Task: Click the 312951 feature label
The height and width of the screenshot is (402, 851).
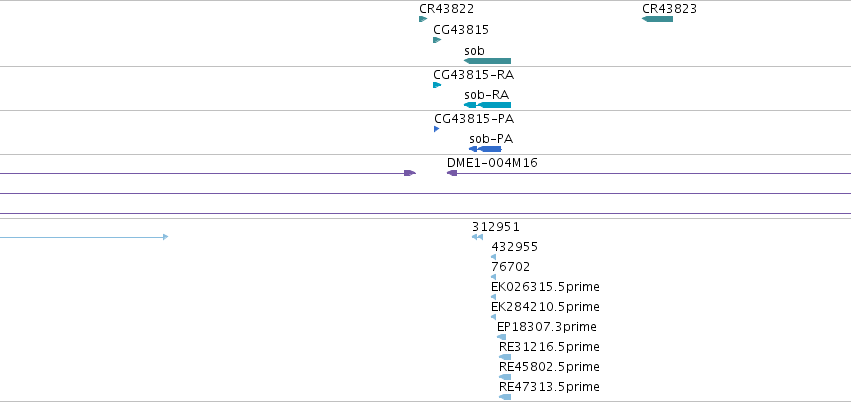Action: 496,227
